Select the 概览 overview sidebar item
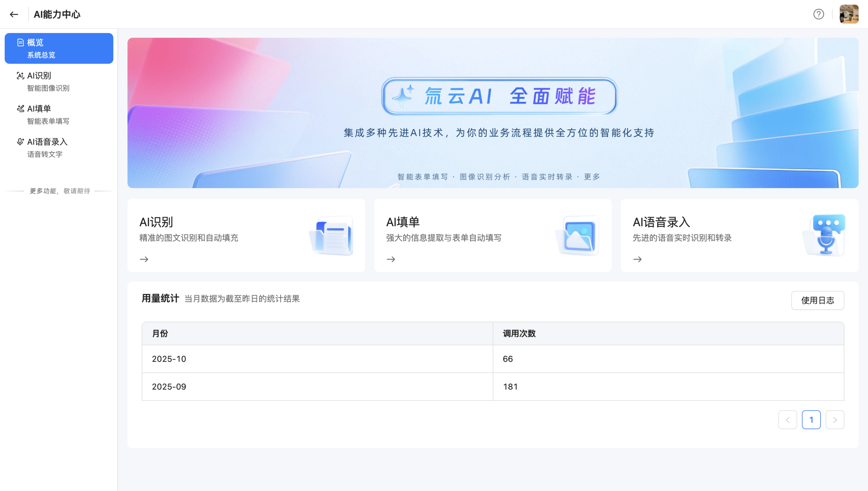 click(x=59, y=48)
